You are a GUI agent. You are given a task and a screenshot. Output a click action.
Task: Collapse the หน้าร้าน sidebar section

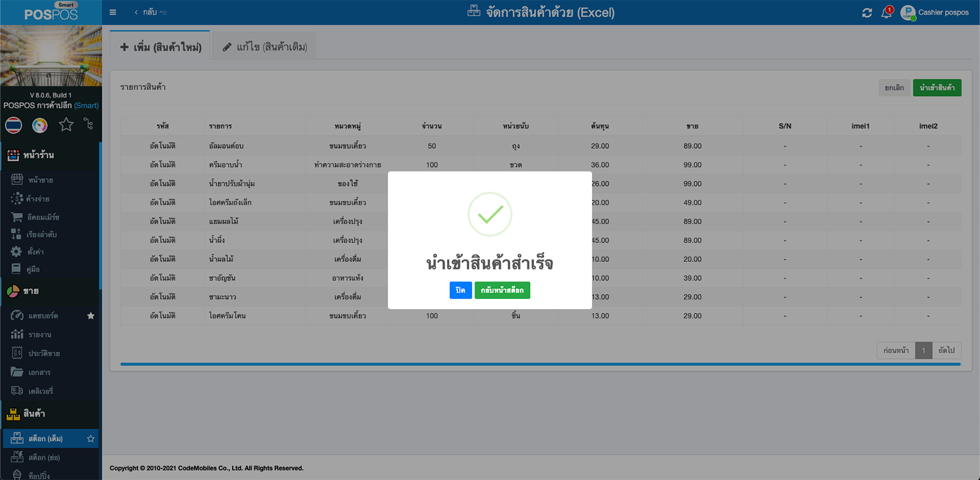pyautogui.click(x=39, y=156)
